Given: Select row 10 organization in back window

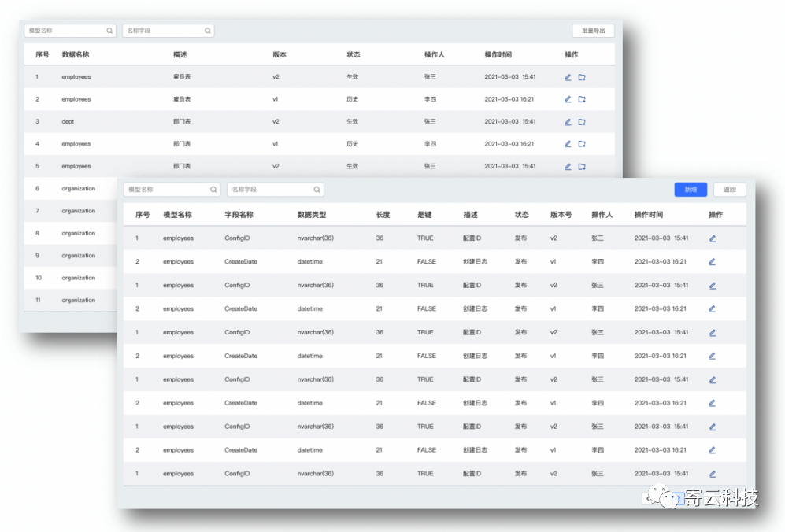Looking at the screenshot, I should coord(71,278).
